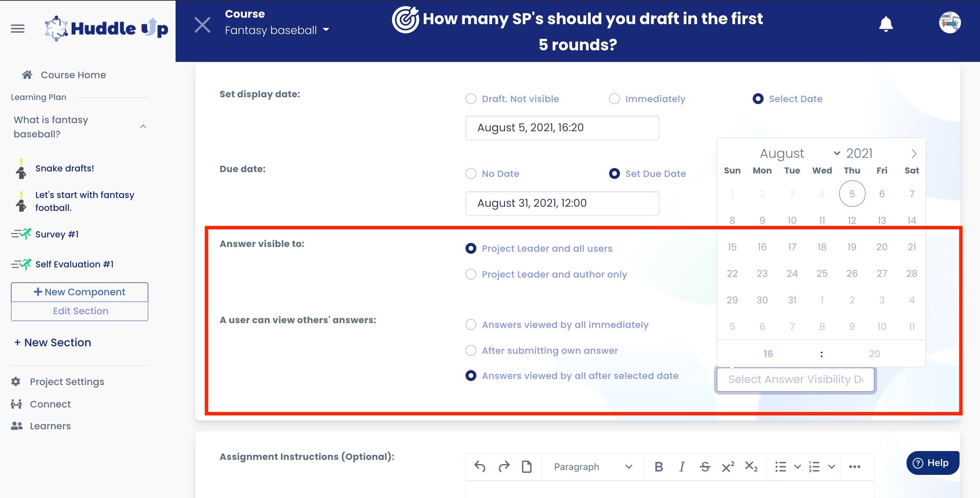The width and height of the screenshot is (980, 498).
Task: Edit the calendar year 2021 field
Action: (859, 153)
